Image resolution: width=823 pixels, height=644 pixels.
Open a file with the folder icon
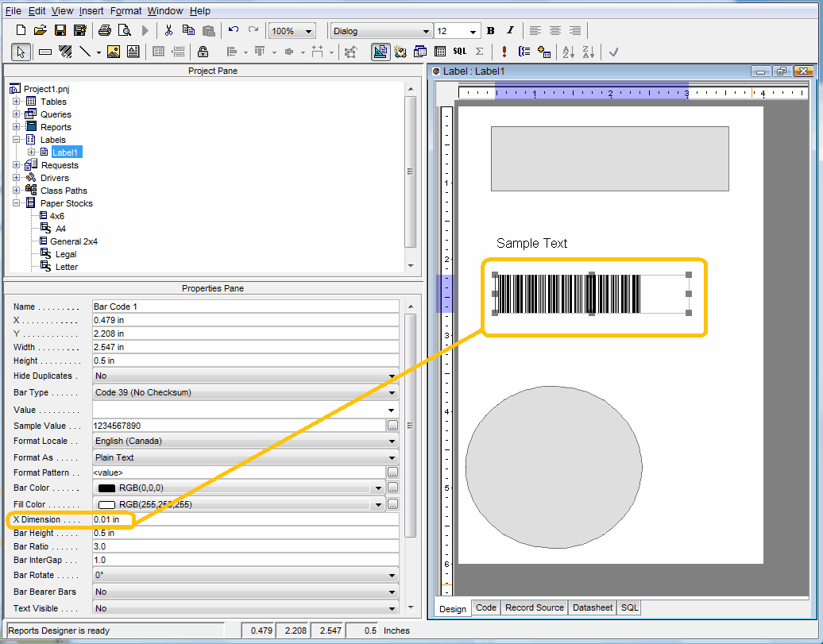point(41,30)
